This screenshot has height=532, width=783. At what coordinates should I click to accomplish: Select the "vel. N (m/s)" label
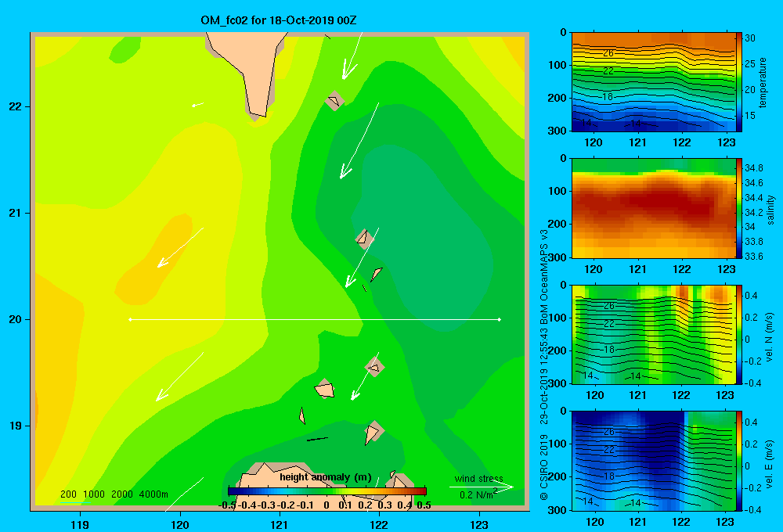click(769, 337)
